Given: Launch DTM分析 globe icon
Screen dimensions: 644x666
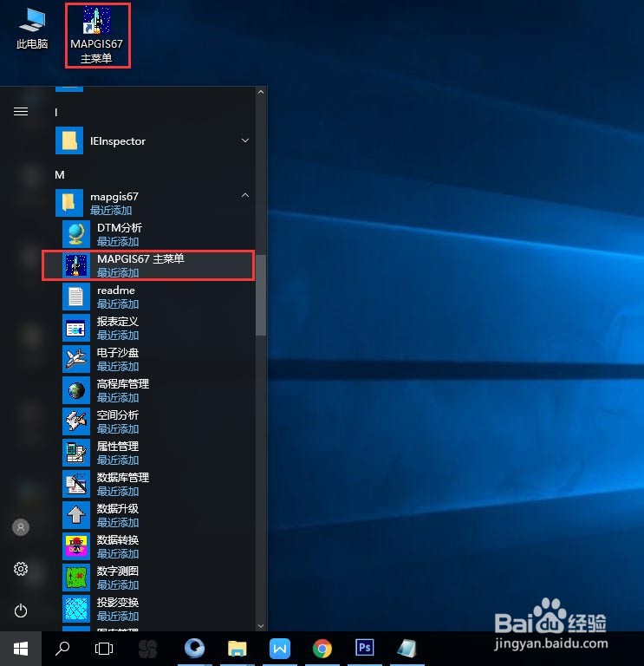Looking at the screenshot, I should coord(76,234).
